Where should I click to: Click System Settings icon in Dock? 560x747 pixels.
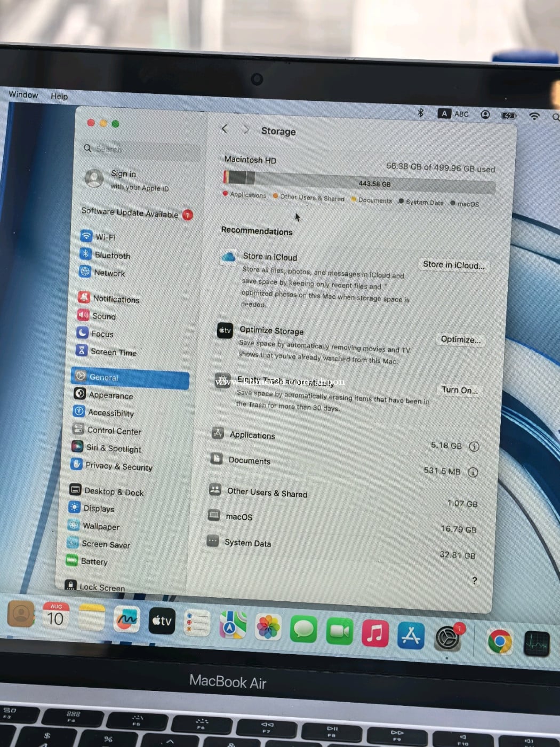(x=448, y=638)
